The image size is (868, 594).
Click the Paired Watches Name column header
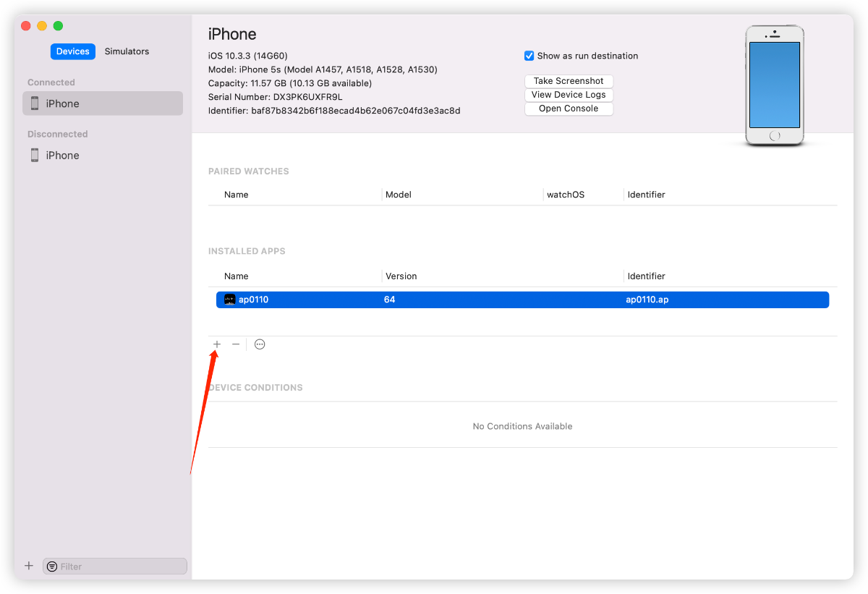pyautogui.click(x=237, y=195)
